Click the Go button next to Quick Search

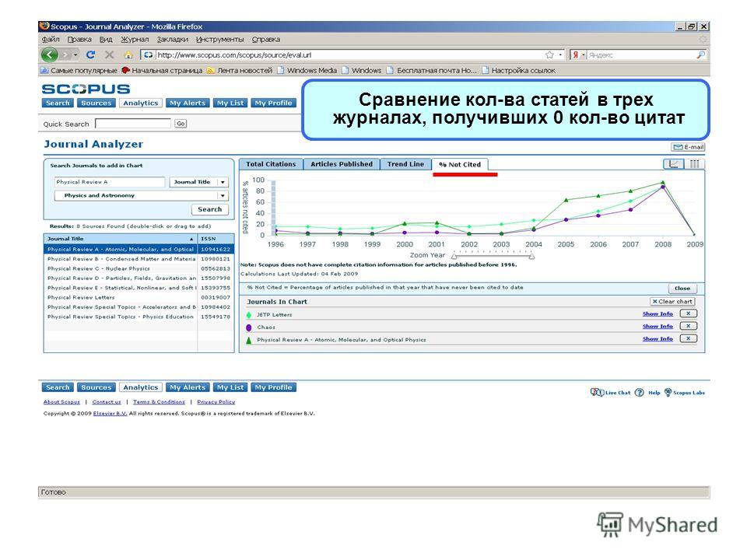(x=181, y=124)
